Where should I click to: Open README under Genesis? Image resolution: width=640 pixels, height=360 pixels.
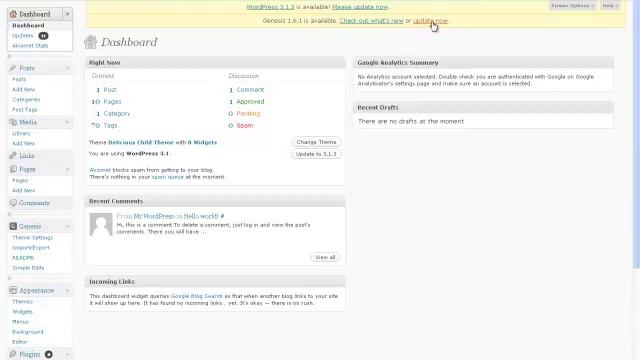23,258
